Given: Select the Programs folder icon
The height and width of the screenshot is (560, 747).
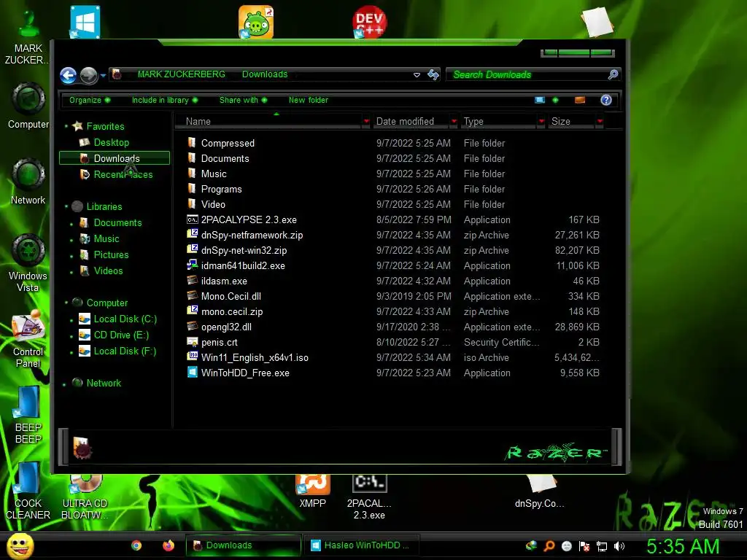Looking at the screenshot, I should click(x=192, y=189).
